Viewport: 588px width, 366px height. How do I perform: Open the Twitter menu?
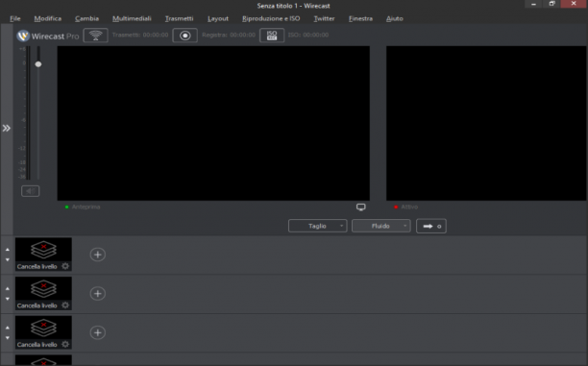[324, 18]
